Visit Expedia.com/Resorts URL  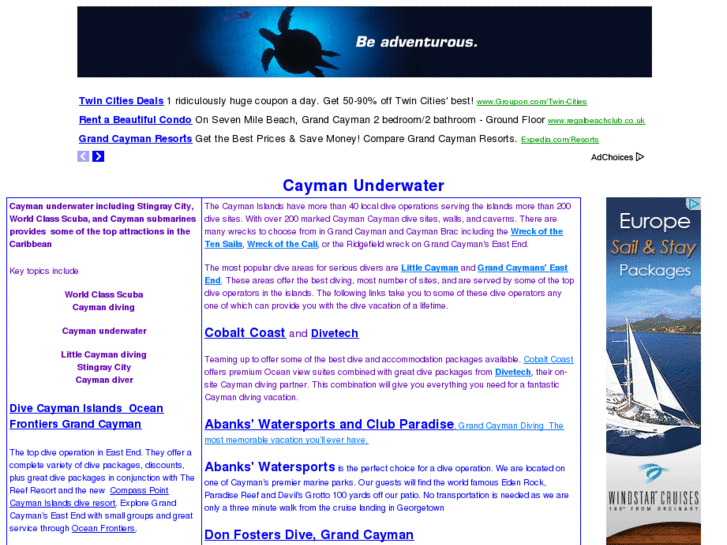click(x=560, y=140)
